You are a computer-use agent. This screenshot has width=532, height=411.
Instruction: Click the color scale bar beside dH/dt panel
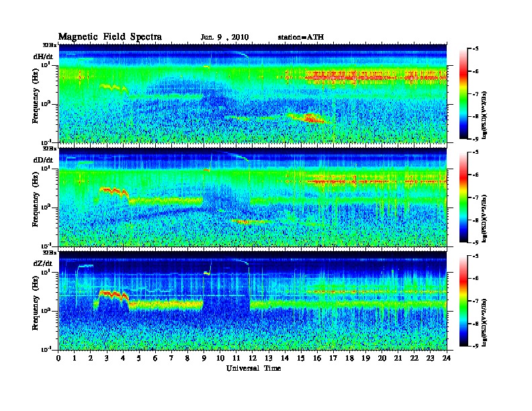click(463, 94)
